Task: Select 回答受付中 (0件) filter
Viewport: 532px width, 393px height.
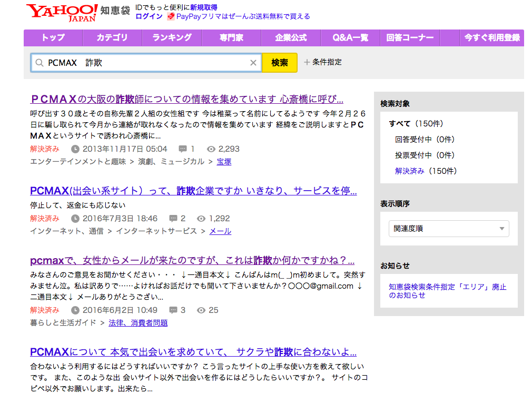Action: tap(425, 140)
